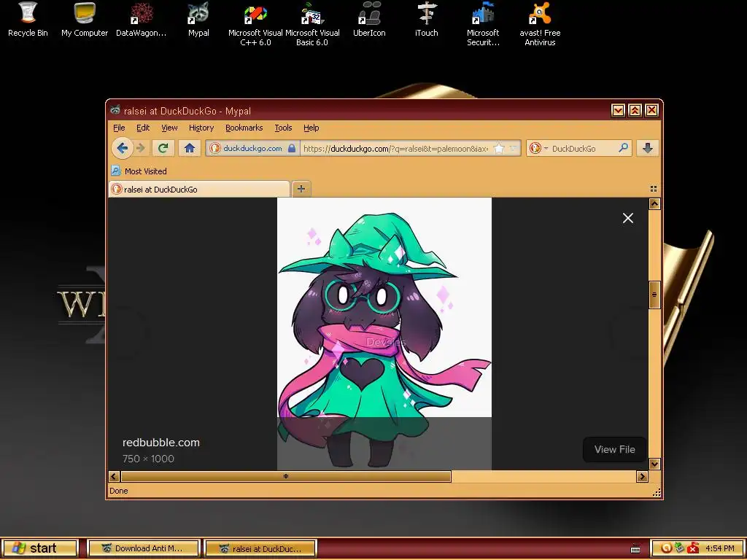Click 'ralsei at DuckDuc...' taskbar button
The image size is (747, 560).
[x=260, y=548]
